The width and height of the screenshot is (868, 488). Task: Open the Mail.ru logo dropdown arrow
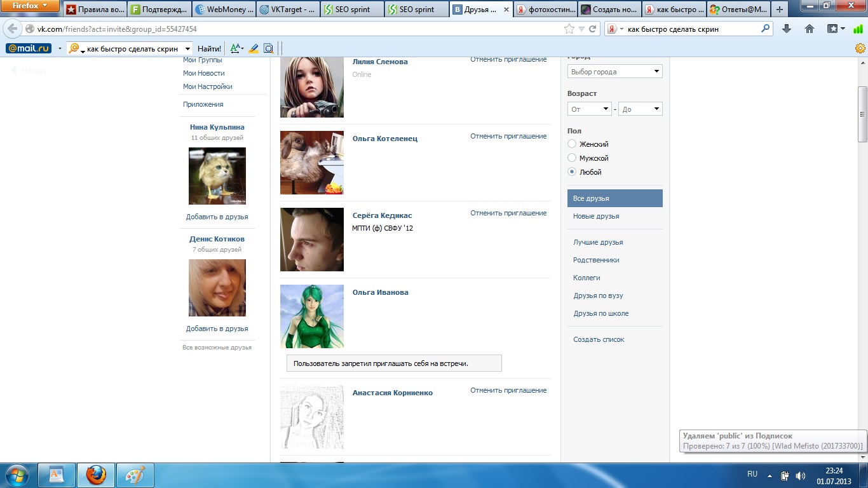60,48
